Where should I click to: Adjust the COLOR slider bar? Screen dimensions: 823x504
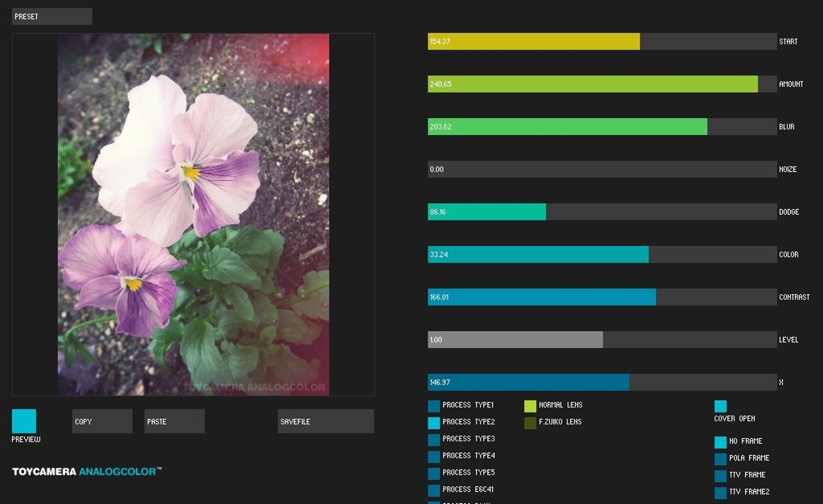[x=602, y=254]
